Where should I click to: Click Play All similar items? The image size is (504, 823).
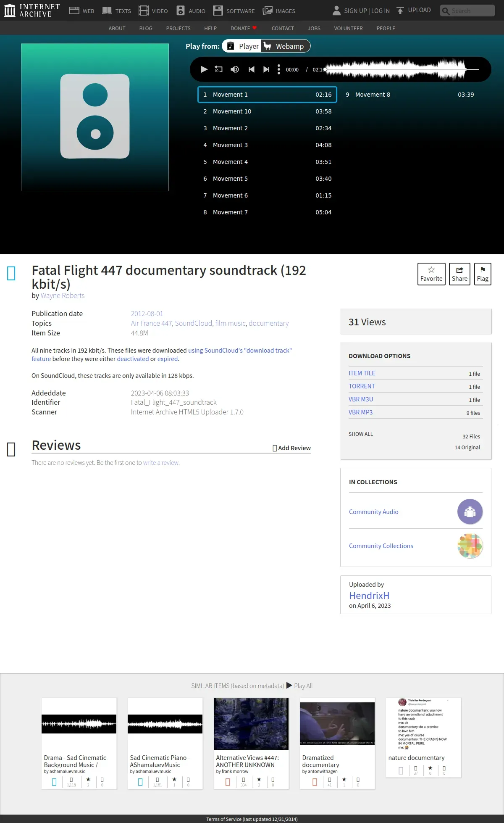point(299,686)
